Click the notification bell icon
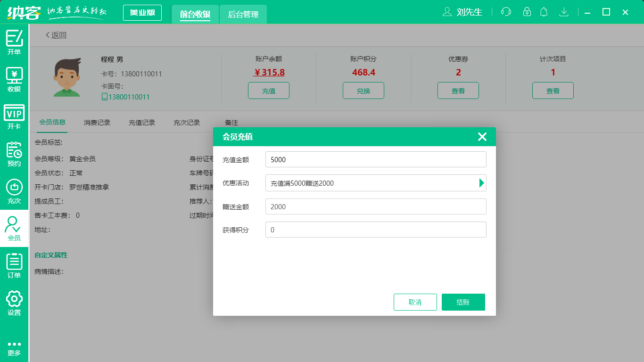The height and width of the screenshot is (362, 644). click(544, 12)
